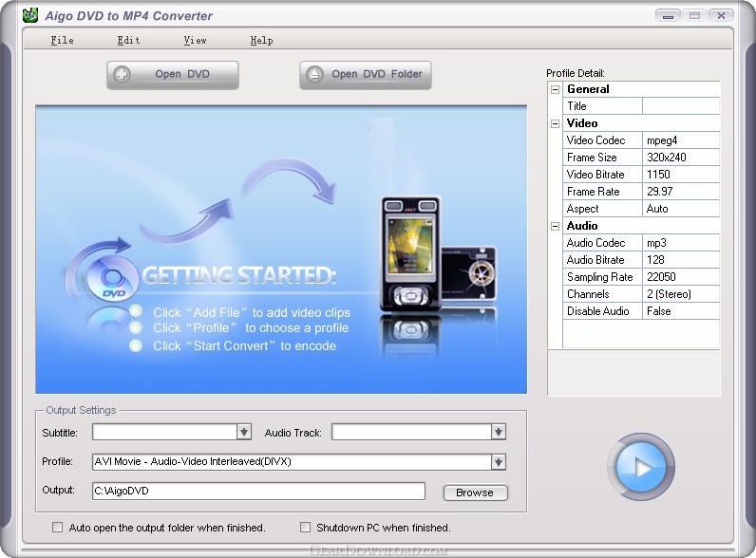Viewport: 756px width, 558px height.
Task: Expand the Audio Track dropdown
Action: (499, 433)
